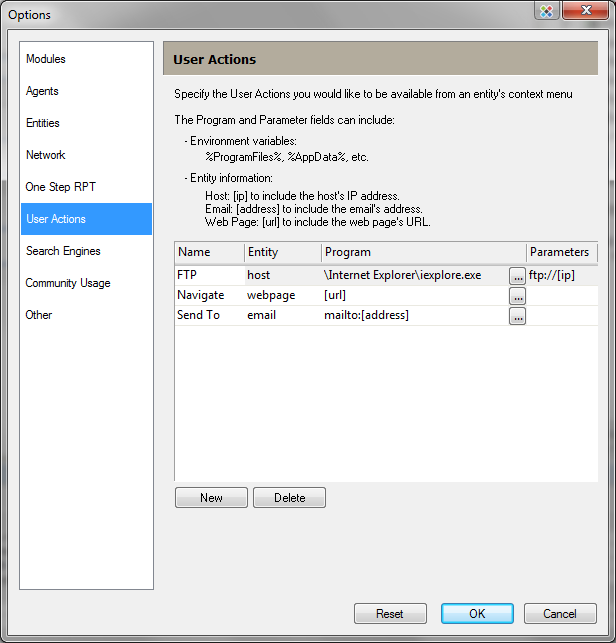Click New to add user action
Viewport: 616px width, 643px height.
click(x=211, y=497)
